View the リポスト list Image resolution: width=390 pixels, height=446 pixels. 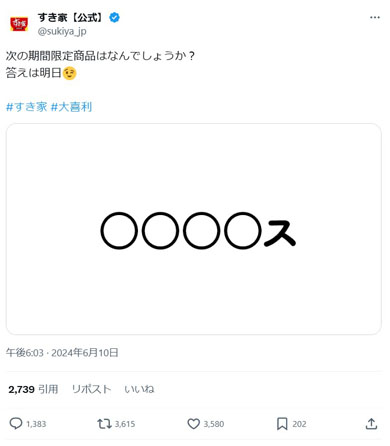(x=91, y=389)
